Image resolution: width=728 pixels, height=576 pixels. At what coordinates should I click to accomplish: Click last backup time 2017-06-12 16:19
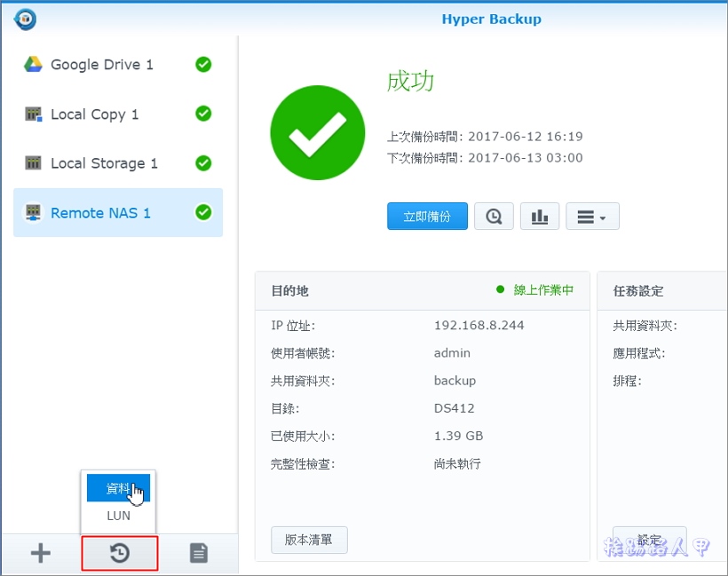(x=525, y=137)
